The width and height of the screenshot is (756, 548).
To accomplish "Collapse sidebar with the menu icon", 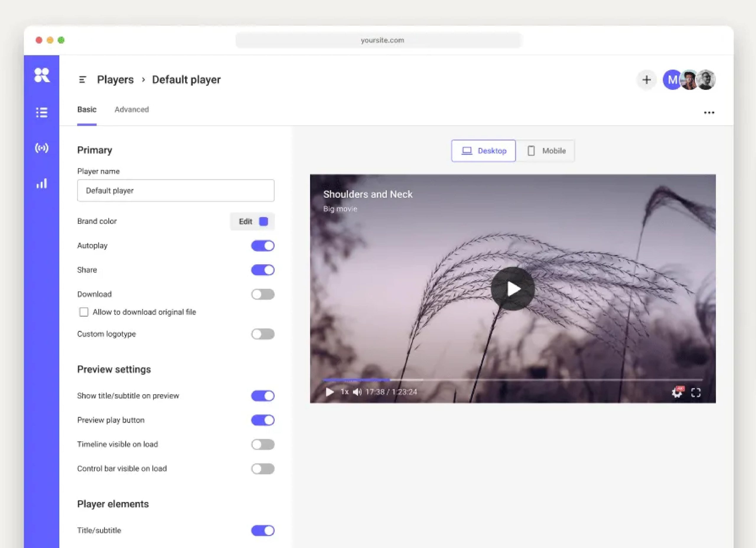I will coord(82,80).
